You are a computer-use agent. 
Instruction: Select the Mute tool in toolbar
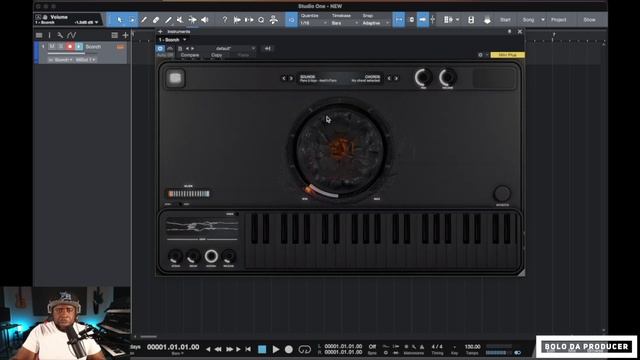(180, 20)
